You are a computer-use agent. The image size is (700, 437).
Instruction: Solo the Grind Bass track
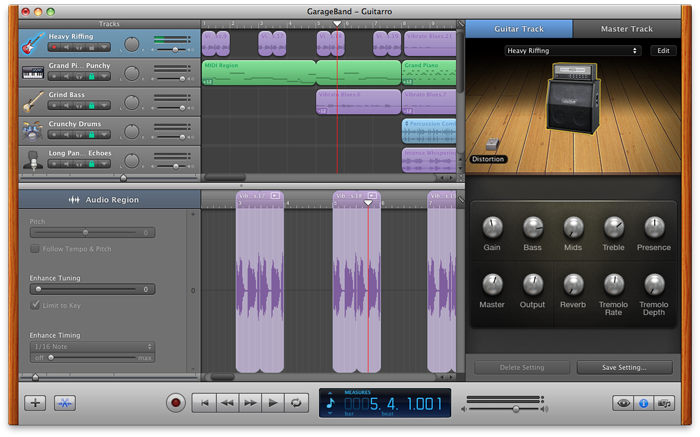[x=79, y=106]
